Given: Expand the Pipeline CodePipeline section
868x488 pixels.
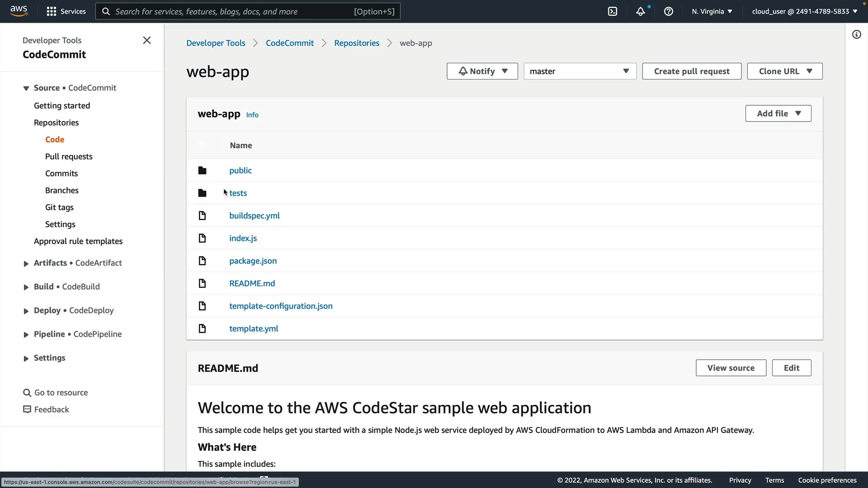Looking at the screenshot, I should pos(26,335).
